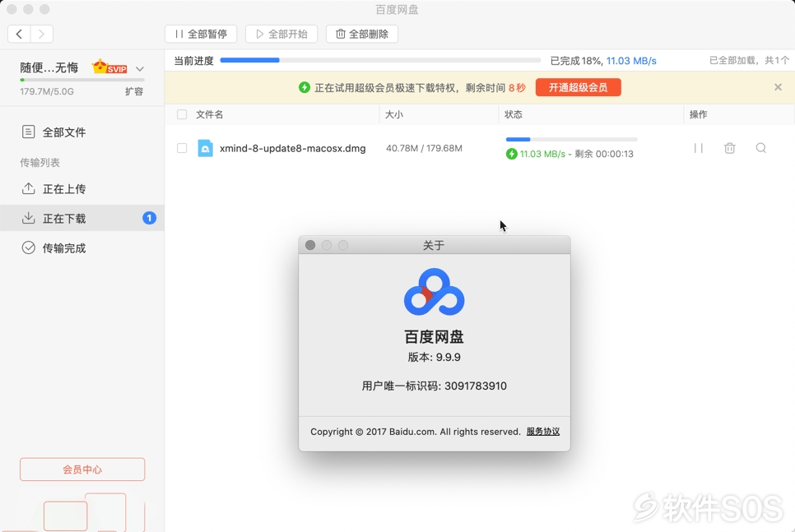
Task: Click the dmg file type icon
Action: [205, 148]
